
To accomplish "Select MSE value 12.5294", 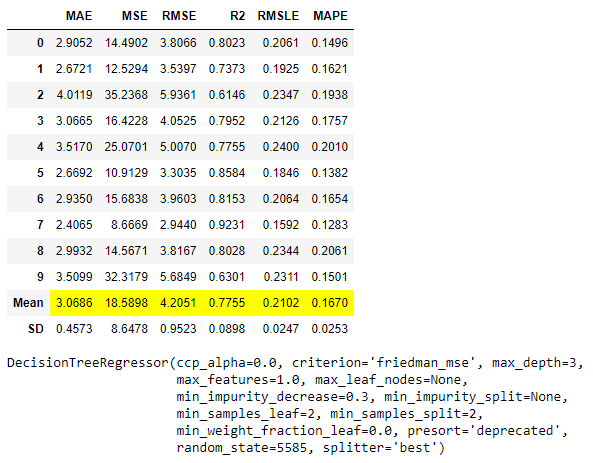I will [126, 69].
